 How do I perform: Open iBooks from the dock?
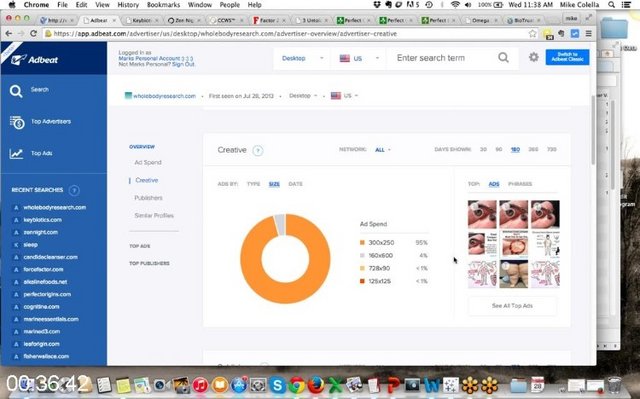[x=220, y=385]
